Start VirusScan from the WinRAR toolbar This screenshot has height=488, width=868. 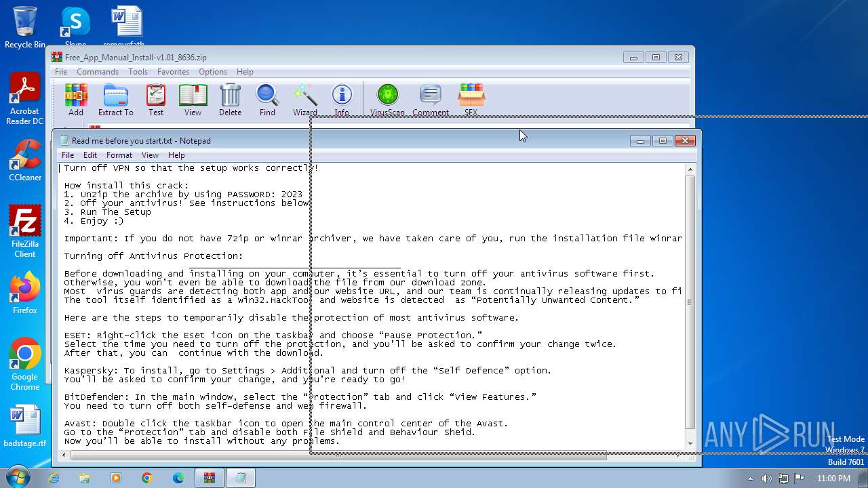387,100
